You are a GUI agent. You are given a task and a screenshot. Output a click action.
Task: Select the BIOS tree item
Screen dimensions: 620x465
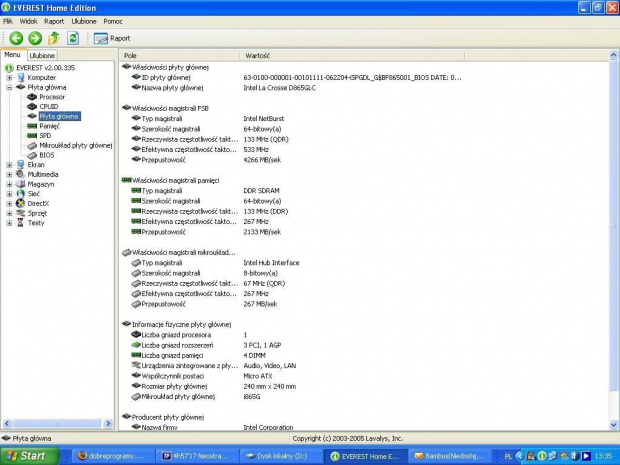point(47,155)
